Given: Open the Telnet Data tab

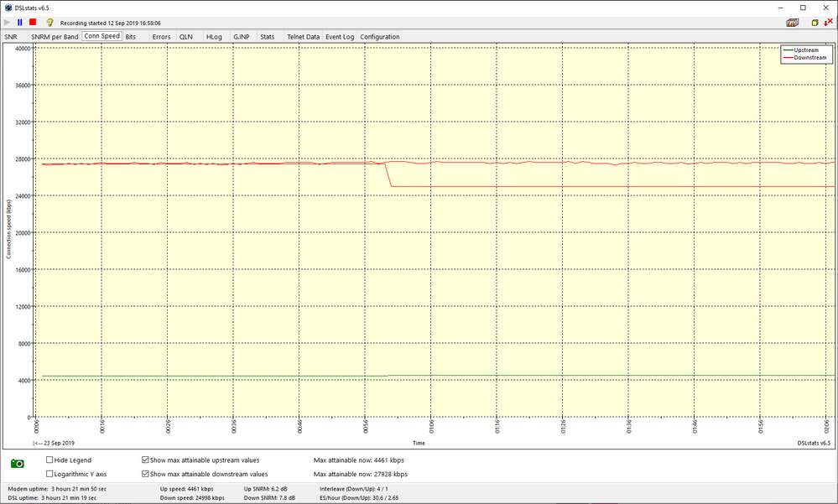Looking at the screenshot, I should 303,37.
